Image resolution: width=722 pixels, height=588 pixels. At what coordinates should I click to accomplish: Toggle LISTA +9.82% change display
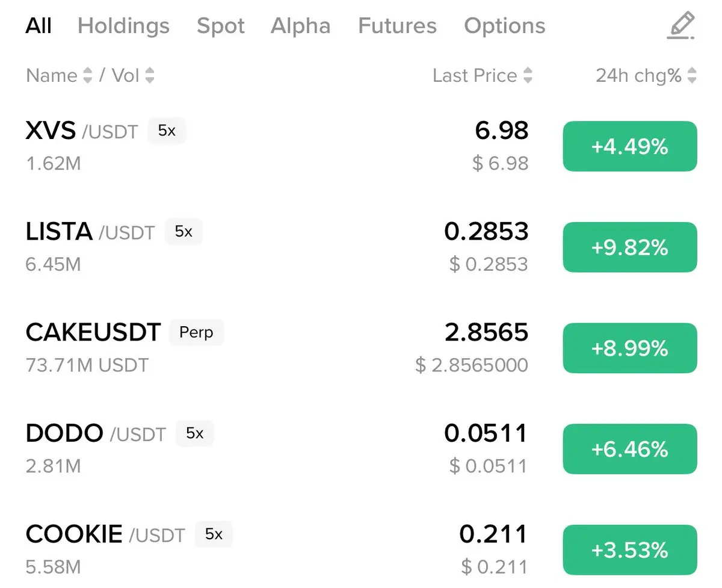(630, 247)
